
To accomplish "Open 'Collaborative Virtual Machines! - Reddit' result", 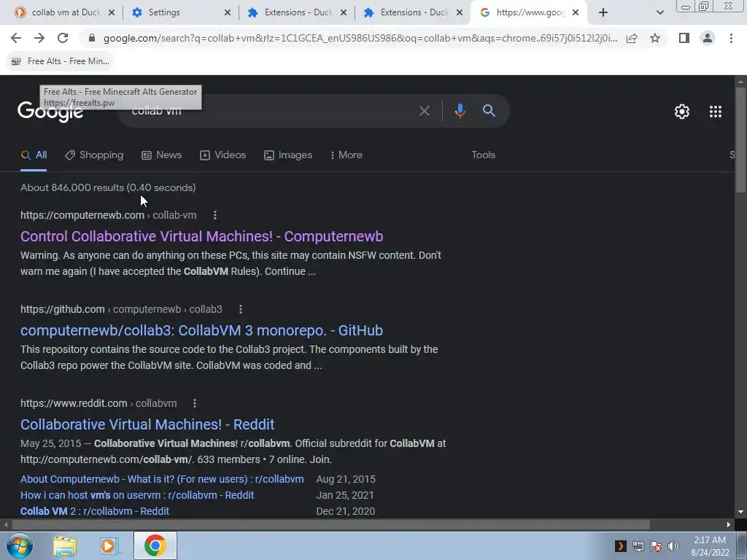I will (147, 425).
